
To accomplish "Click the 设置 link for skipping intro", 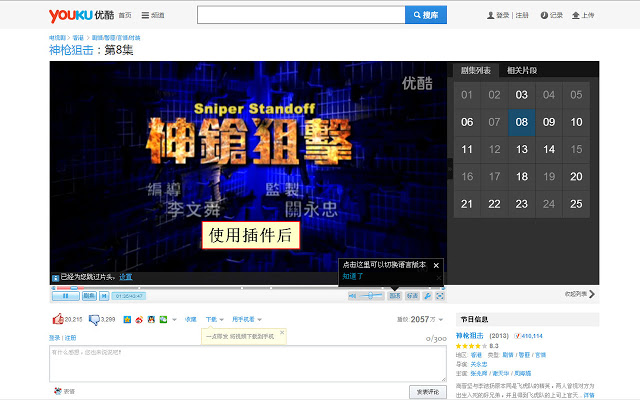I will (125, 277).
